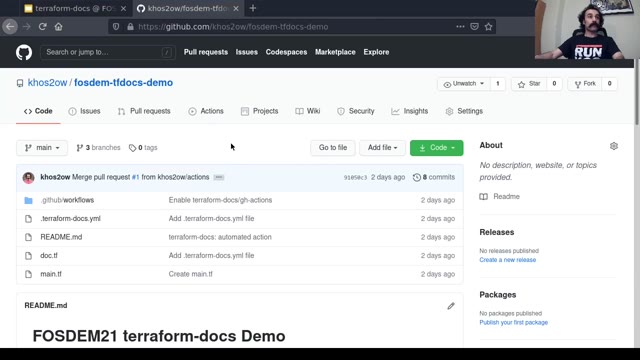Click Publish your first package link

point(513,322)
